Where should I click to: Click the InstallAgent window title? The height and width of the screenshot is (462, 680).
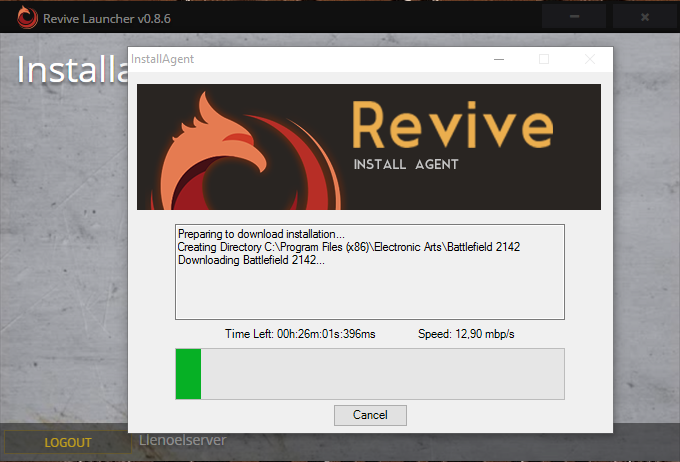click(163, 59)
